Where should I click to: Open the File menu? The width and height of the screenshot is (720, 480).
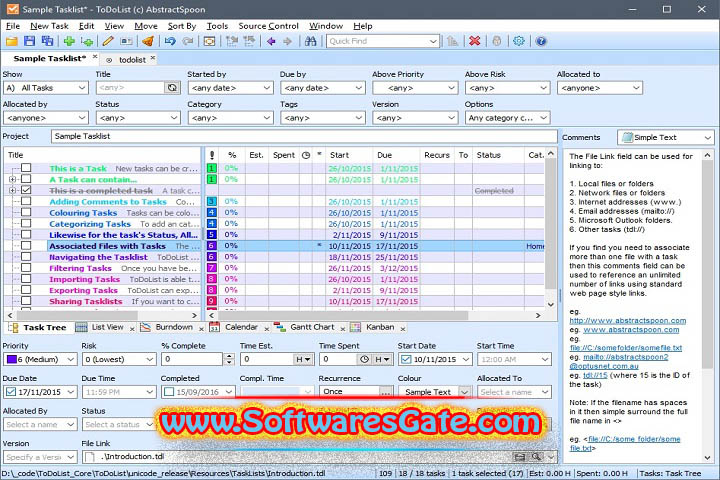(x=12, y=26)
